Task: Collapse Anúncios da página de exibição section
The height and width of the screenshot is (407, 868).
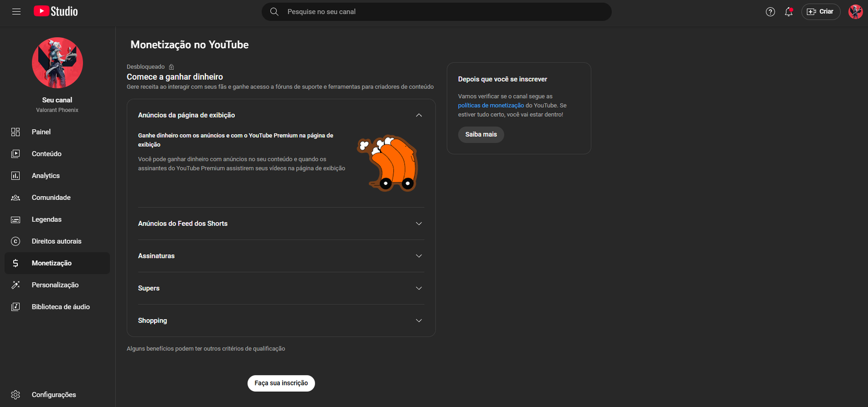Action: [419, 115]
